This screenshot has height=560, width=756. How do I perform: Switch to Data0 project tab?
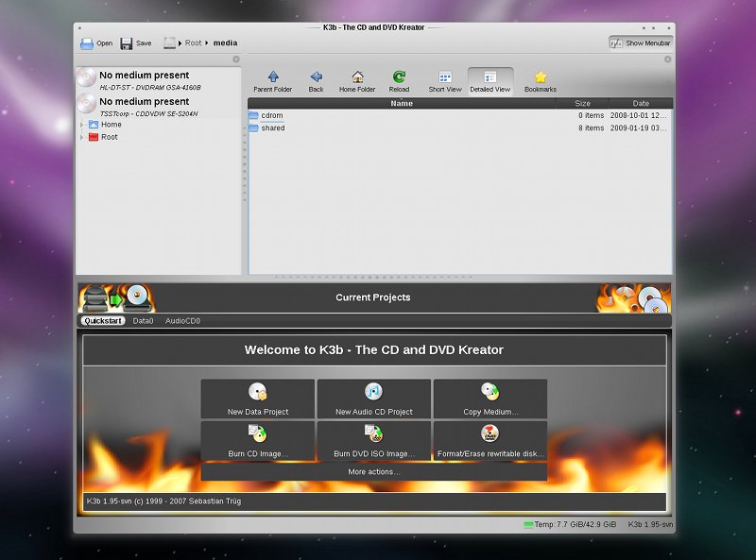[x=144, y=321]
